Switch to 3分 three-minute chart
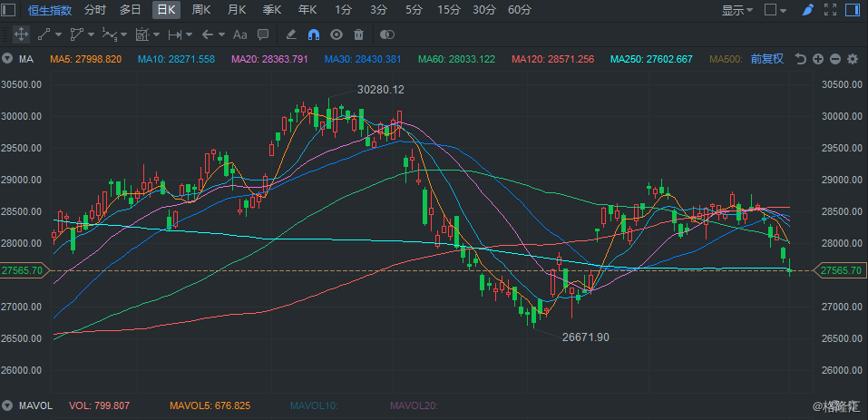The image size is (868, 420). pyautogui.click(x=378, y=9)
